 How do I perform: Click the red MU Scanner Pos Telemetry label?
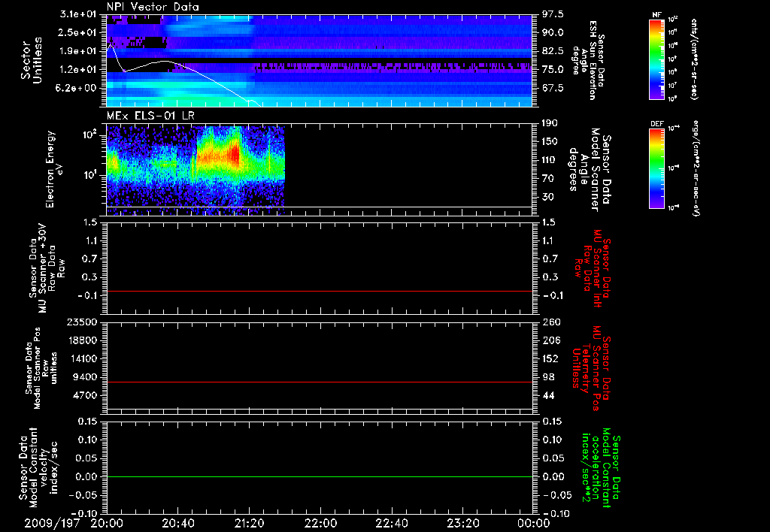[x=591, y=368]
